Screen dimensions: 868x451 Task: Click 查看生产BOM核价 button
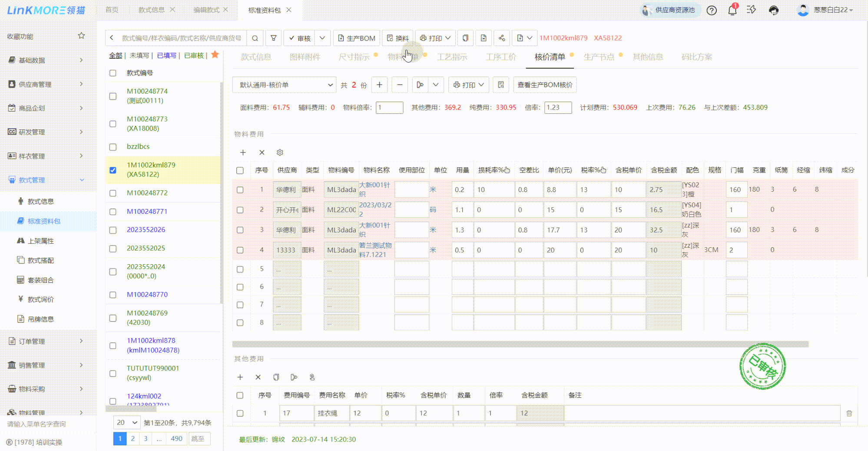click(545, 85)
